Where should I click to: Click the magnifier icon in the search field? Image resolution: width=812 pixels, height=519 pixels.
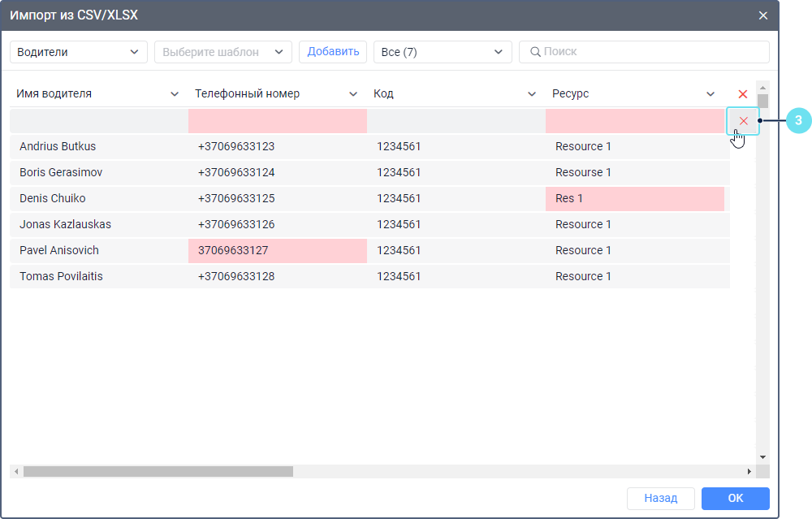[x=535, y=52]
